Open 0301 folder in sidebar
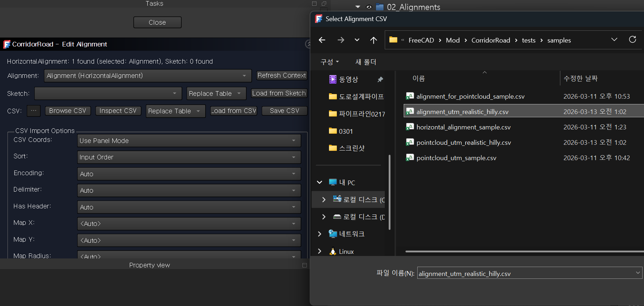Screen dimensions: 644x306 click(341, 131)
